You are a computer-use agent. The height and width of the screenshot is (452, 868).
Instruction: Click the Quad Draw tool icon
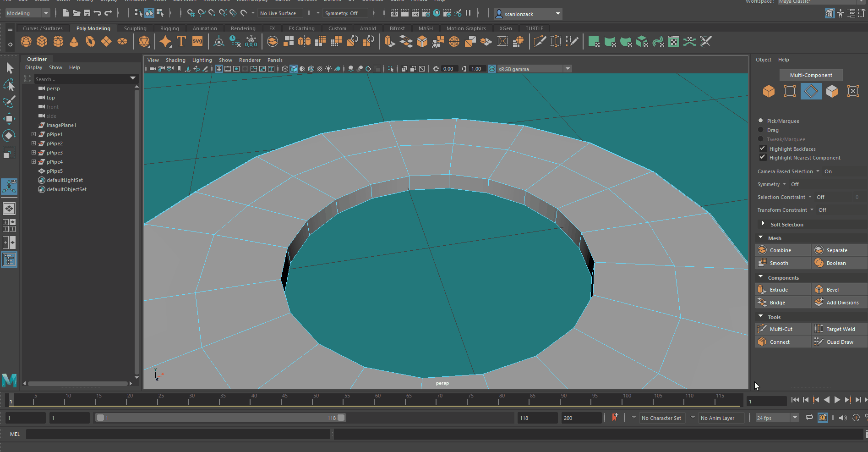819,342
